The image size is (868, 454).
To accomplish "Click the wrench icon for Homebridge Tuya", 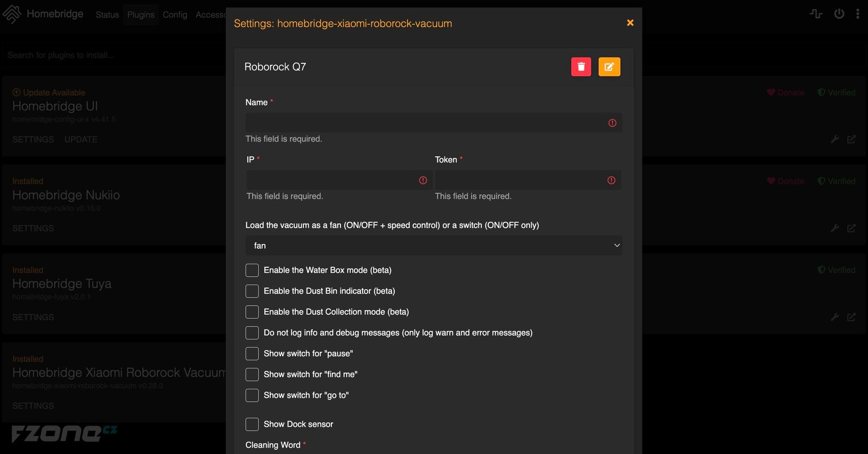I will coord(835,317).
